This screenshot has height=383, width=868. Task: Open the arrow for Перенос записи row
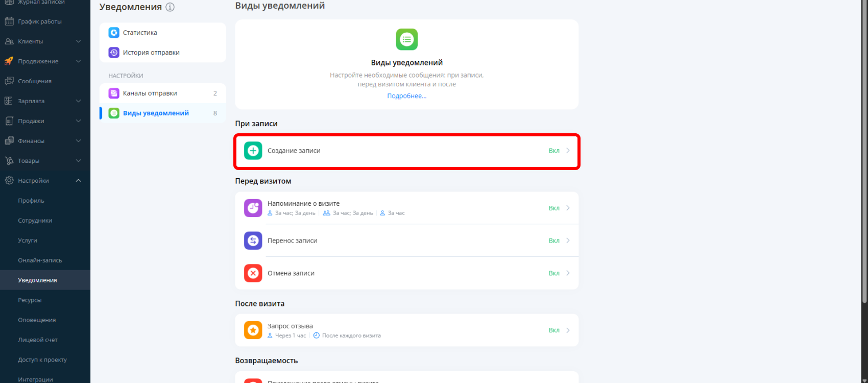[568, 241]
